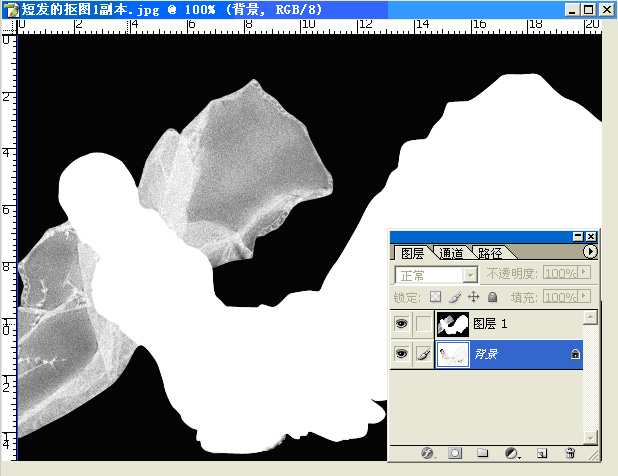Delete the layer using the trash icon
618x476 pixels.
point(570,453)
